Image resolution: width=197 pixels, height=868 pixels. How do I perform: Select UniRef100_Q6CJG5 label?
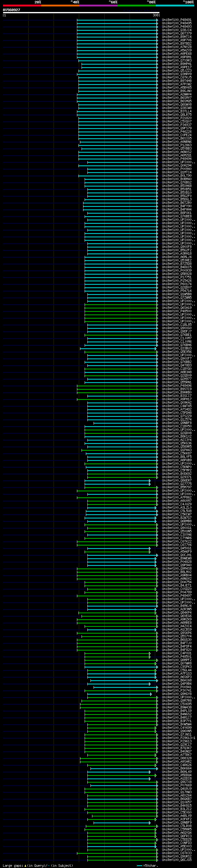click(176, 860)
